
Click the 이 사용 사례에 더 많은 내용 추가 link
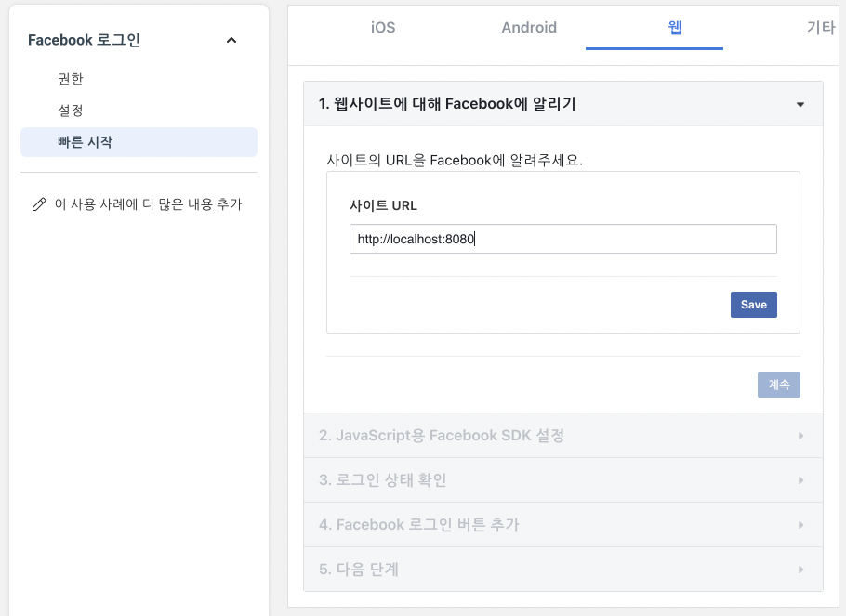click(148, 204)
